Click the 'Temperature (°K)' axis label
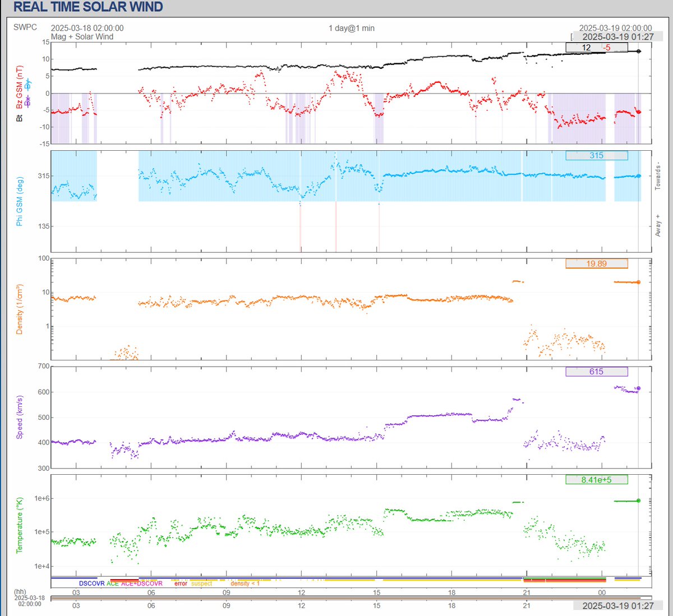The width and height of the screenshot is (673, 616). pos(20,525)
